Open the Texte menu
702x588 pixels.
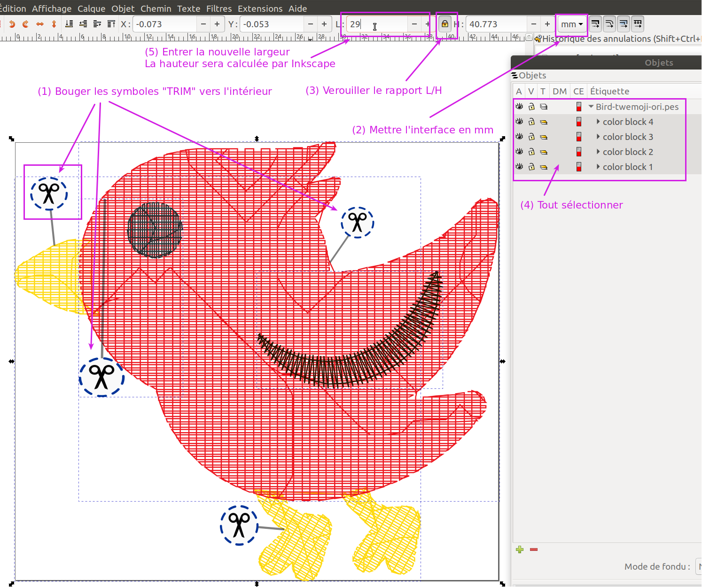(189, 8)
